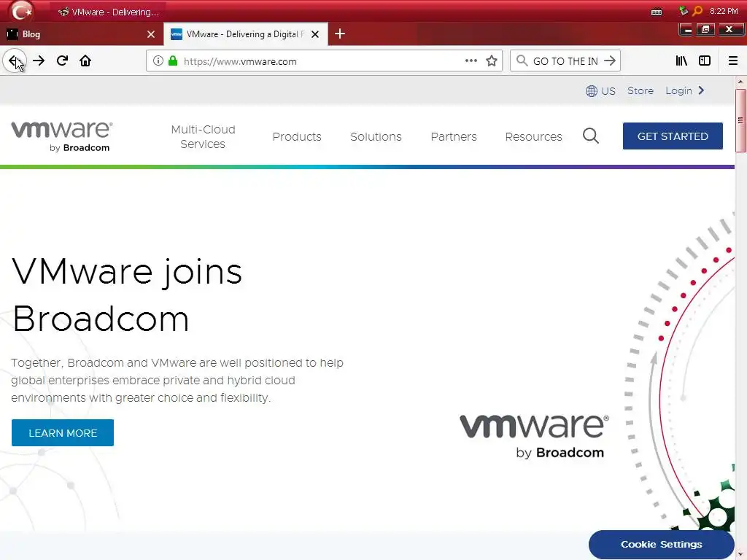747x560 pixels.
Task: Close the VMware tab
Action: pyautogui.click(x=315, y=34)
